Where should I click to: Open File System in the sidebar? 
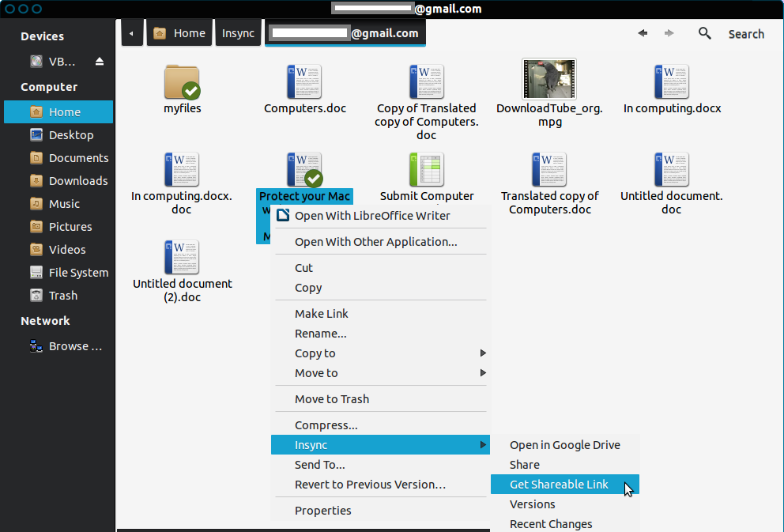(x=58, y=273)
